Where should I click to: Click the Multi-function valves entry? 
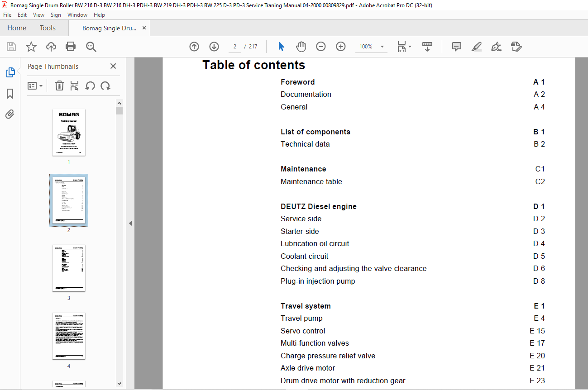pos(315,343)
